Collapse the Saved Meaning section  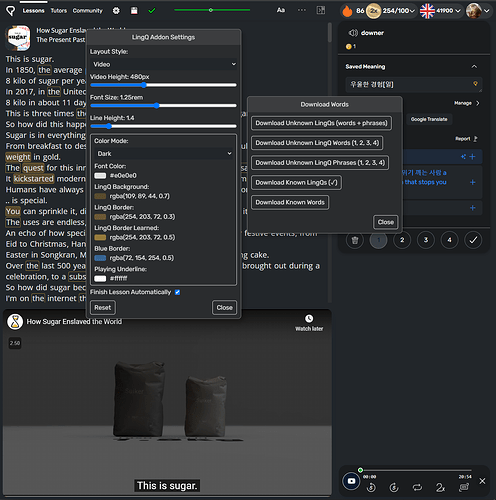(x=474, y=67)
